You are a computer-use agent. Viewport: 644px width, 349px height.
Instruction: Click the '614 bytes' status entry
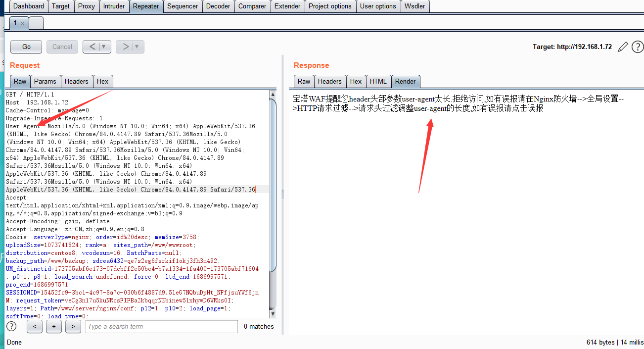(600, 342)
